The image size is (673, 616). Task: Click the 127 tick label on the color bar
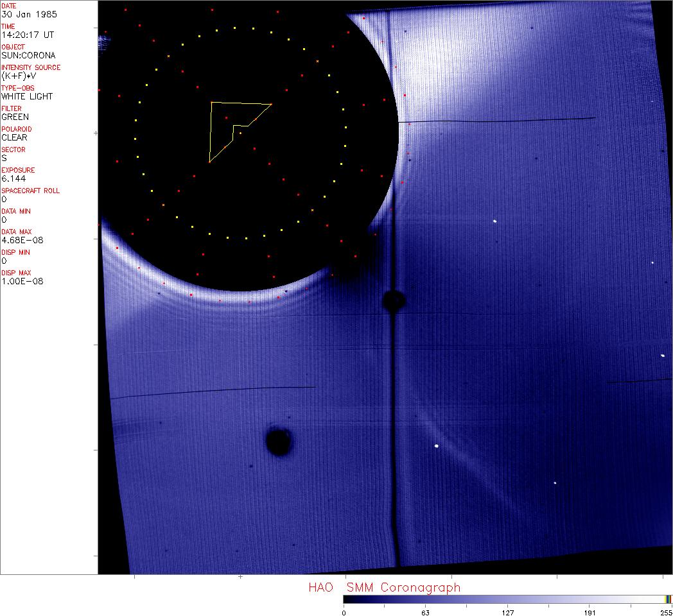[x=507, y=613]
